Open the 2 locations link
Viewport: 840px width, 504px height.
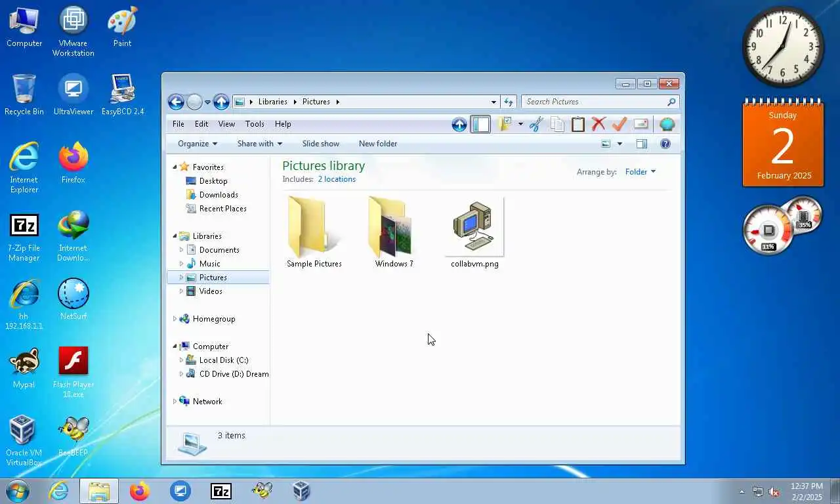coord(337,179)
